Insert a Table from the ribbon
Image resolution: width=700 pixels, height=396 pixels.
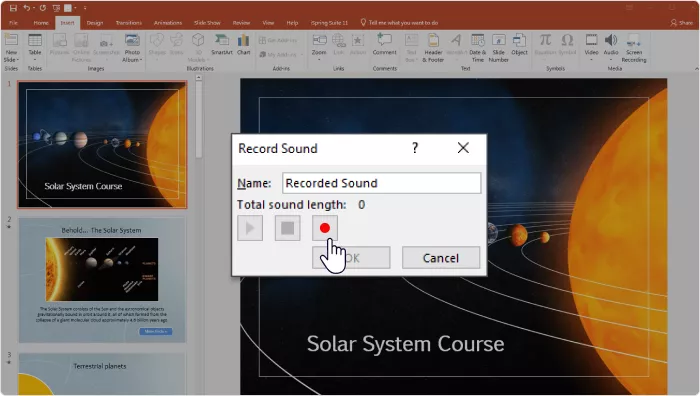coord(34,47)
